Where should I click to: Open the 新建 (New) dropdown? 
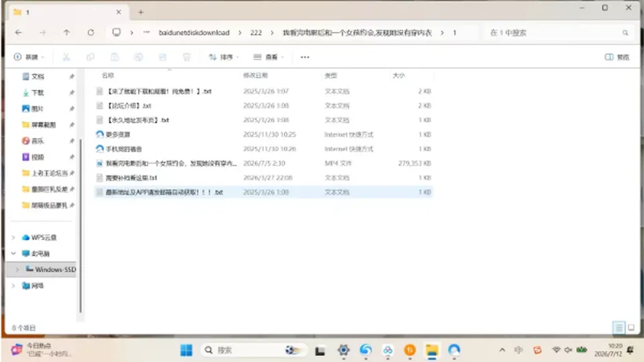(x=29, y=57)
